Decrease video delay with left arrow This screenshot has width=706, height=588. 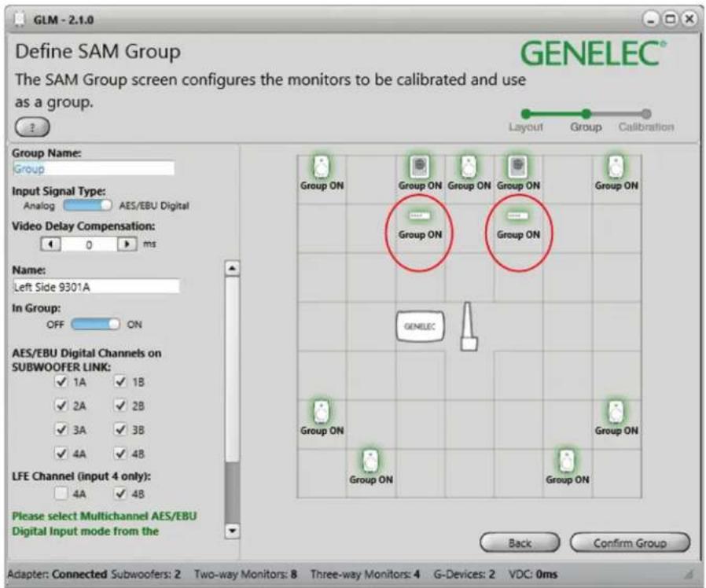[x=50, y=244]
